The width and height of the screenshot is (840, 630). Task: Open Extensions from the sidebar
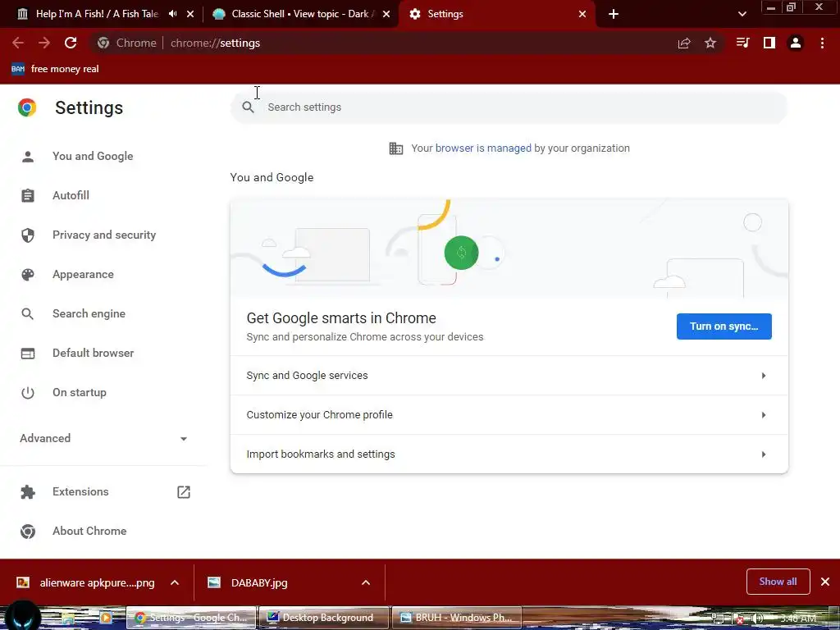tap(80, 492)
